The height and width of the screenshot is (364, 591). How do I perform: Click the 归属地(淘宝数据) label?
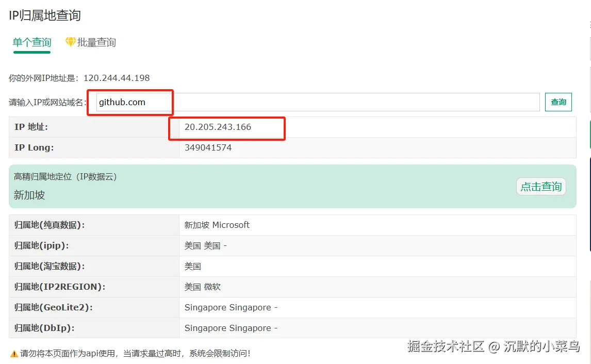tap(50, 267)
